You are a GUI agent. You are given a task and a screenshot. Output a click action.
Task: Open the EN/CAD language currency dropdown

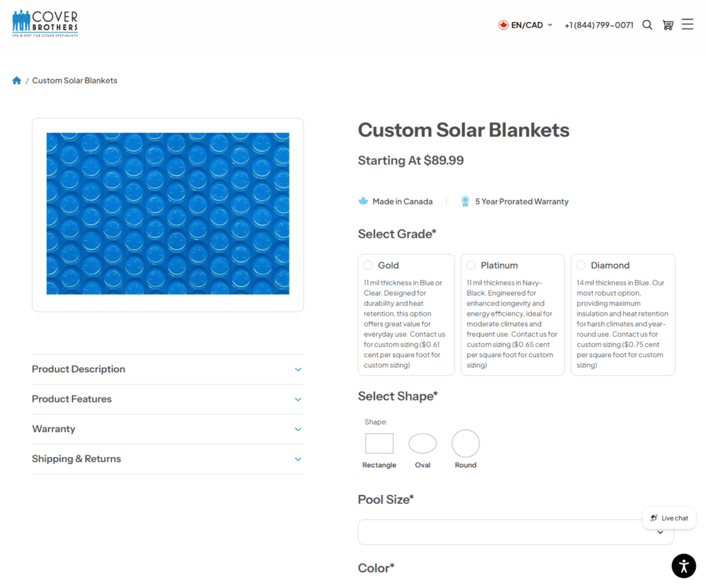pyautogui.click(x=525, y=26)
